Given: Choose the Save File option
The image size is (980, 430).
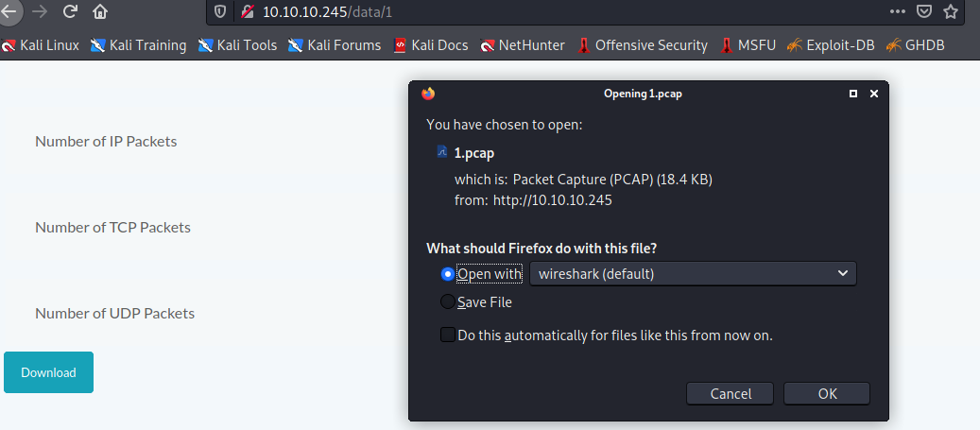Looking at the screenshot, I should [448, 302].
